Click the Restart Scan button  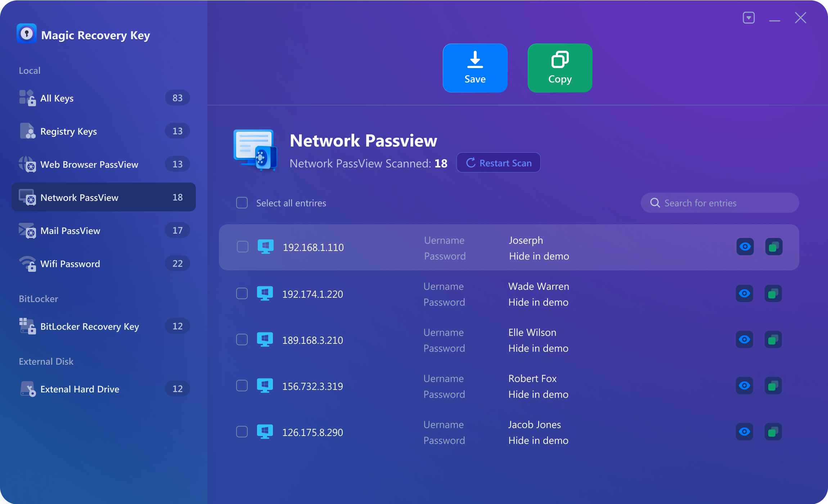(x=498, y=162)
